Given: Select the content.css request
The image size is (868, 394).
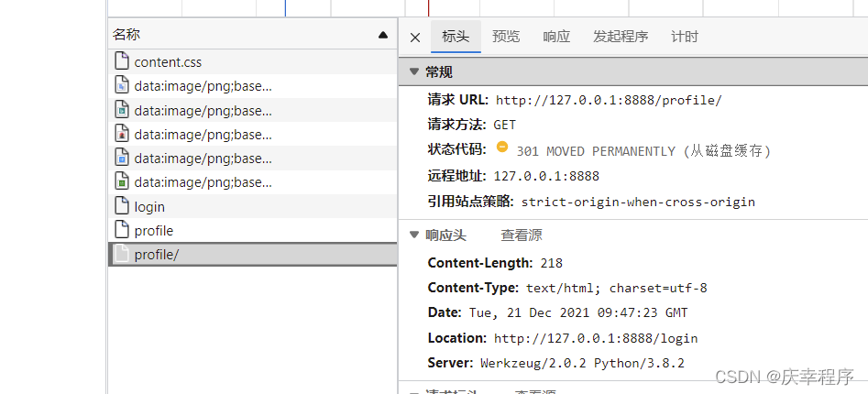Looking at the screenshot, I should (253, 62).
